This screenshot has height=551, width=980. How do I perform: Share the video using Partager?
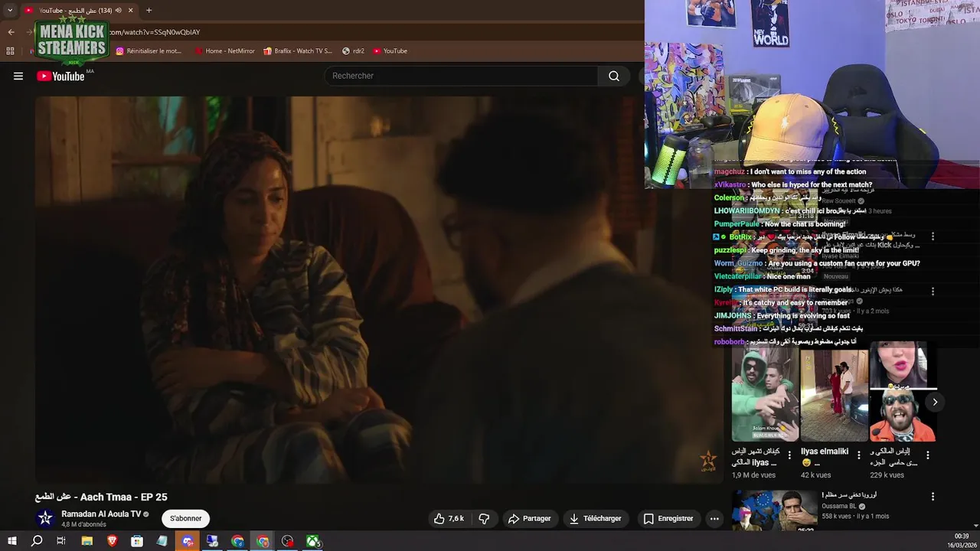point(529,519)
